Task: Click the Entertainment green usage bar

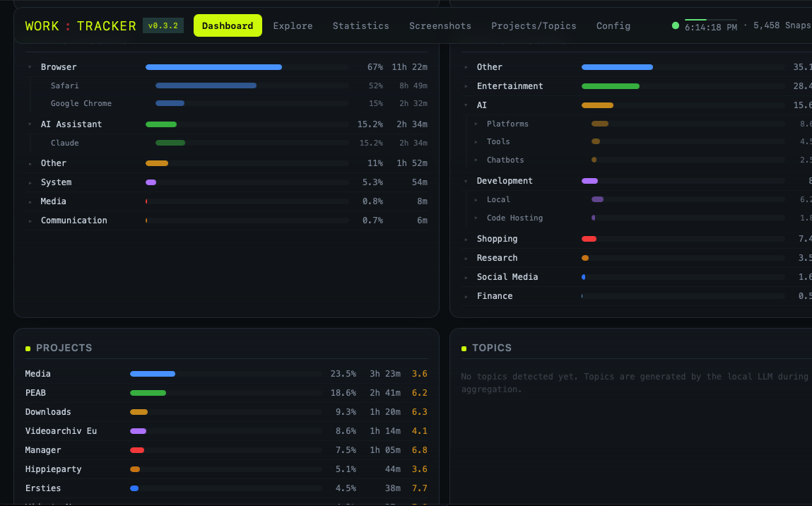Action: (611, 86)
